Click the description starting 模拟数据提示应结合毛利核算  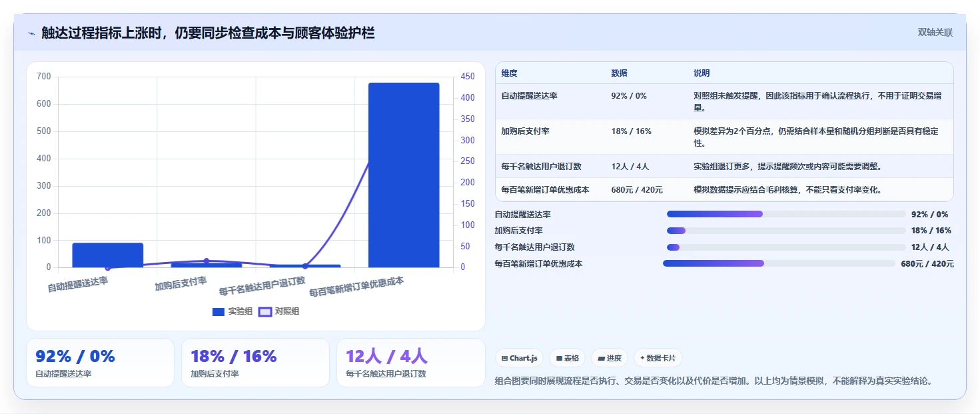pyautogui.click(x=787, y=189)
